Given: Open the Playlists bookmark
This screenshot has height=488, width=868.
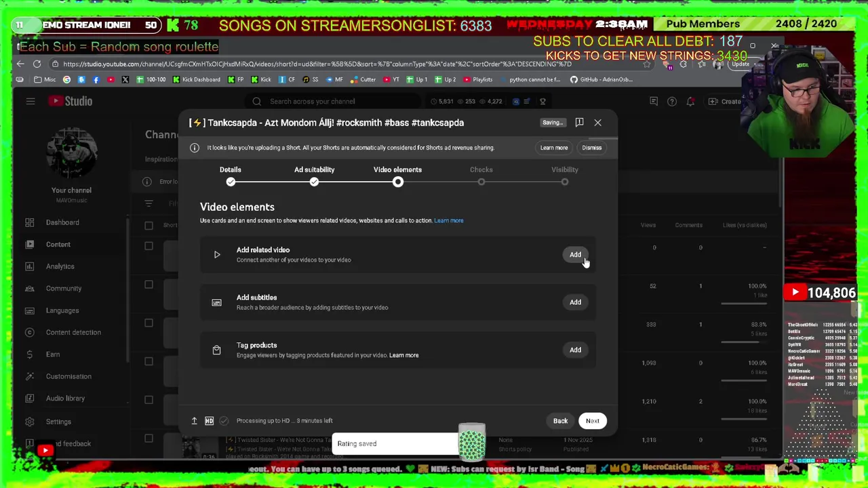Looking at the screenshot, I should (477, 79).
